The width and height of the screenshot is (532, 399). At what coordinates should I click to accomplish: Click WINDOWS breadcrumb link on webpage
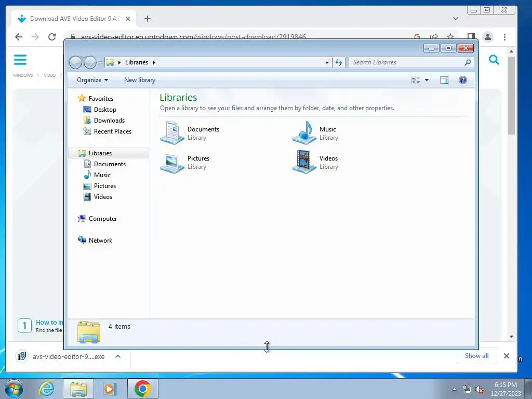[23, 75]
